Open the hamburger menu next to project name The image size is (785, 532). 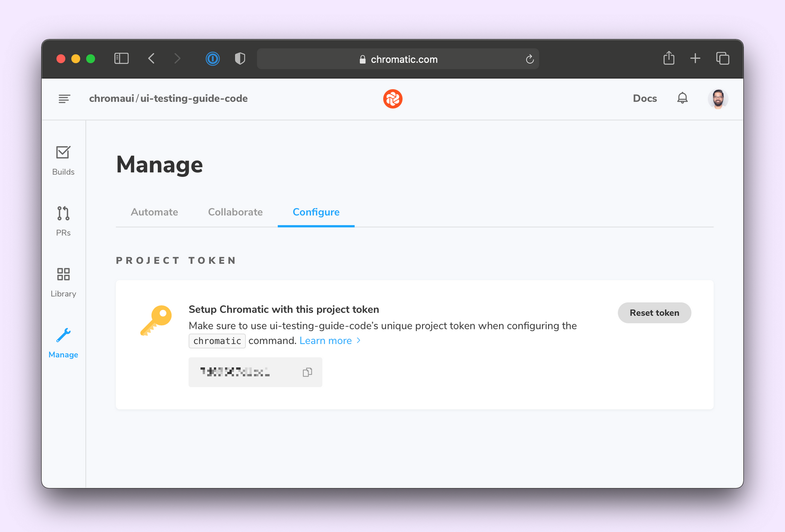click(64, 99)
